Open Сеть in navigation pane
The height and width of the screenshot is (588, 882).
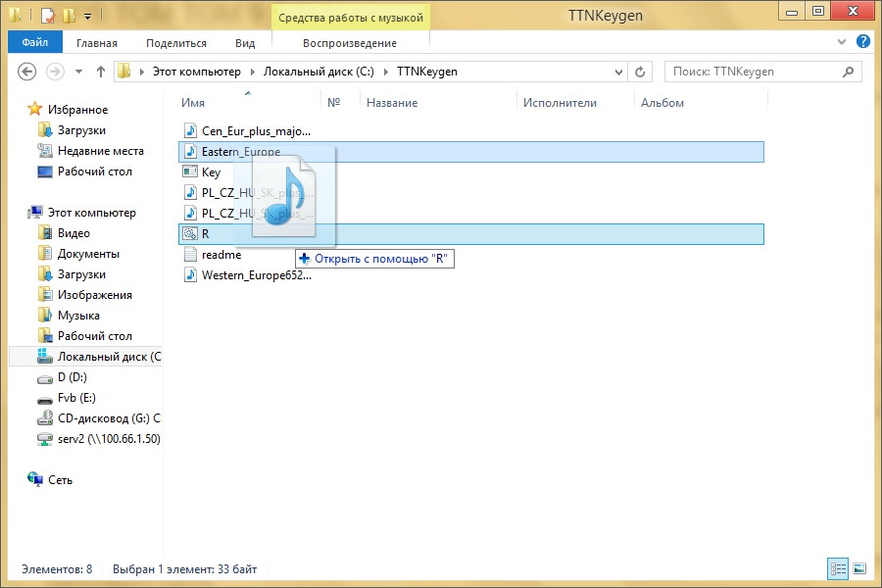(60, 480)
